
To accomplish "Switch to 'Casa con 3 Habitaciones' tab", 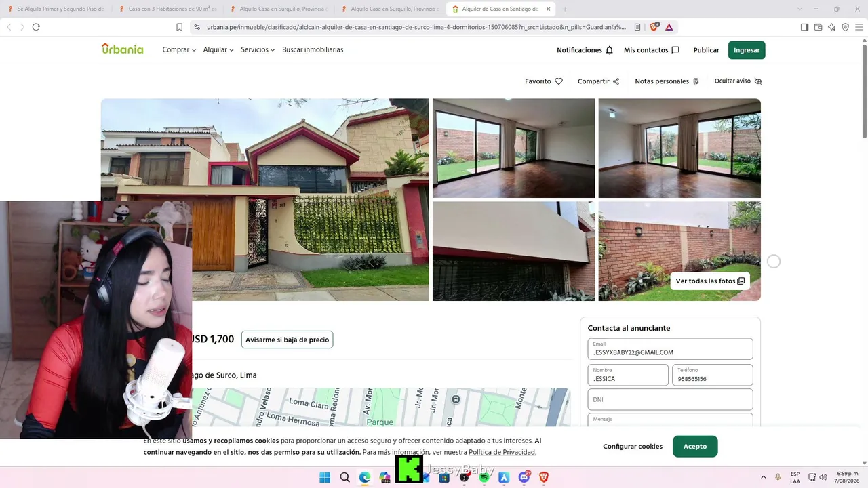I will point(167,9).
